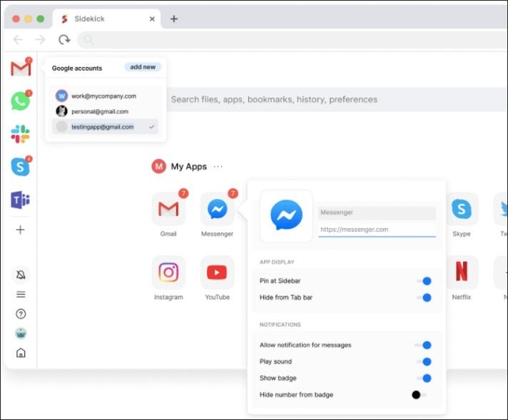This screenshot has height=420, width=508.
Task: Open Gmail from the left sidebar
Action: click(21, 68)
